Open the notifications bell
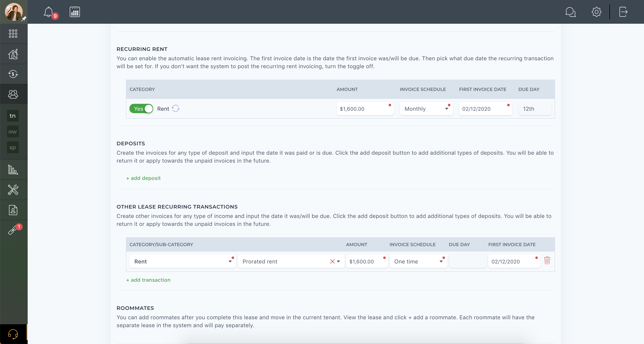 click(48, 12)
